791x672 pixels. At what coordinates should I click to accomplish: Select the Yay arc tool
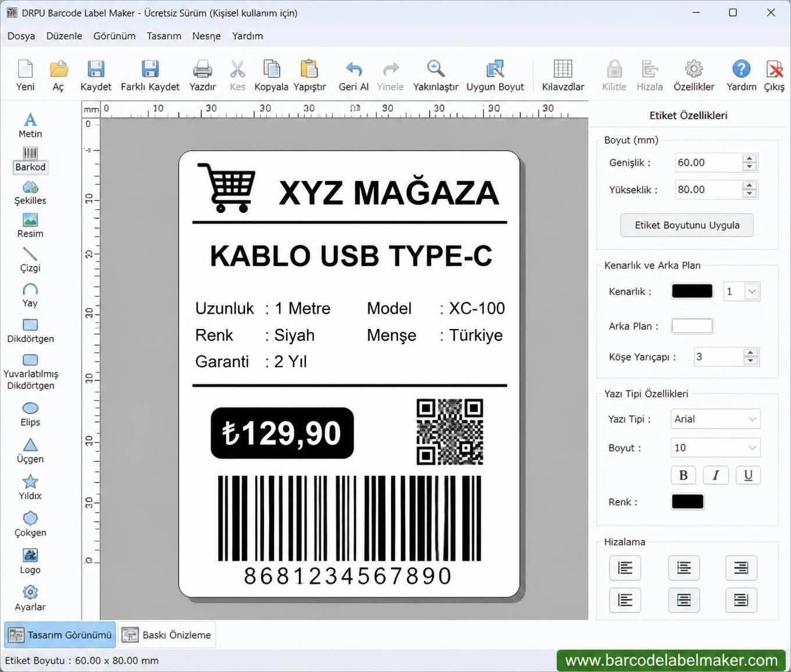[30, 295]
